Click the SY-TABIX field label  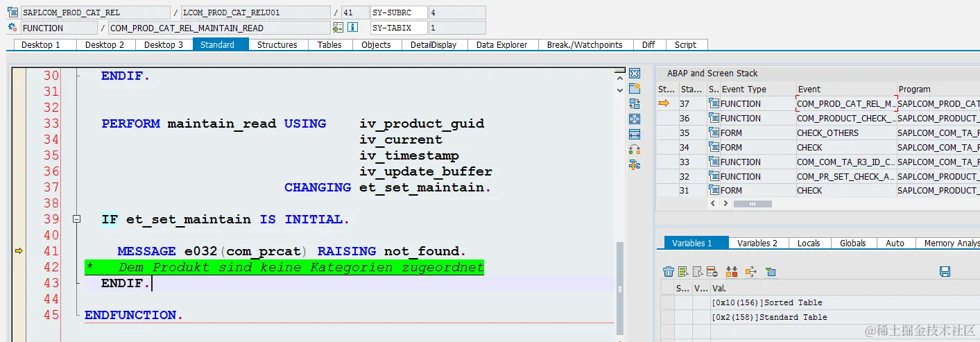pos(397,28)
